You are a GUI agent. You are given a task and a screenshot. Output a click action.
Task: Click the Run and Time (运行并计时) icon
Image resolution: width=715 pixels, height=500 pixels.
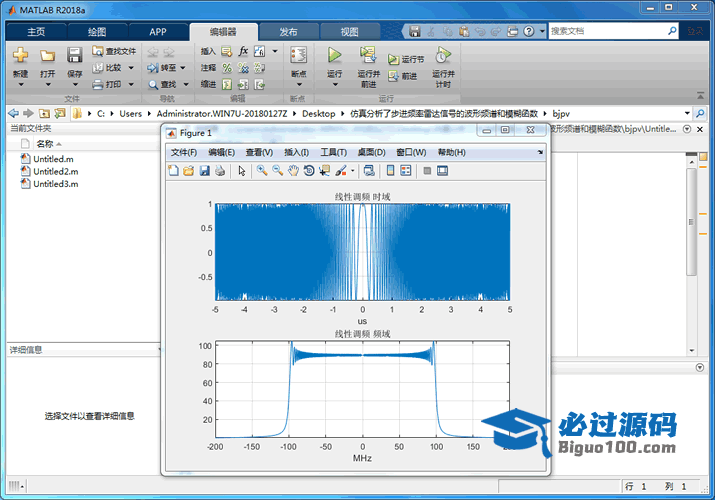click(443, 55)
